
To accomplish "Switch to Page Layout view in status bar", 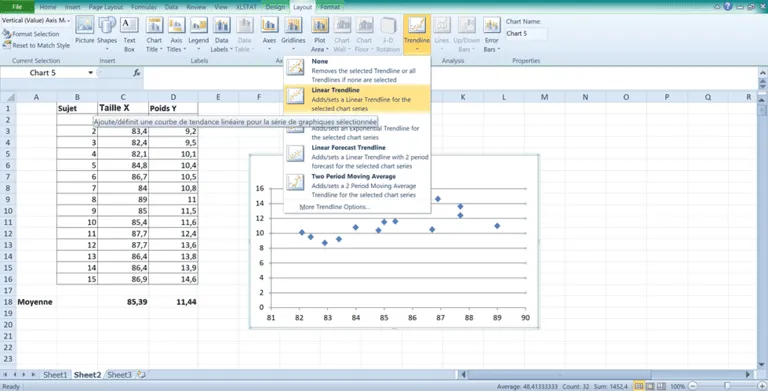I will [x=650, y=386].
